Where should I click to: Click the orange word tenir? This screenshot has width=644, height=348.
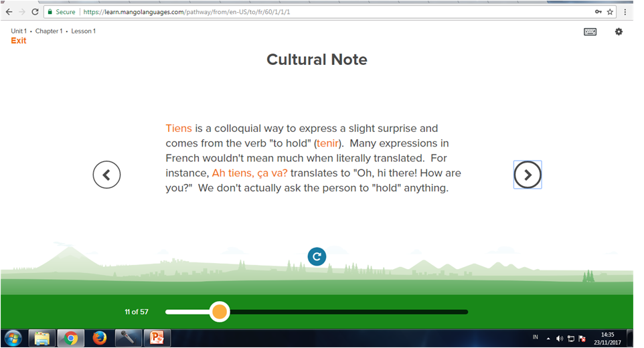point(327,143)
